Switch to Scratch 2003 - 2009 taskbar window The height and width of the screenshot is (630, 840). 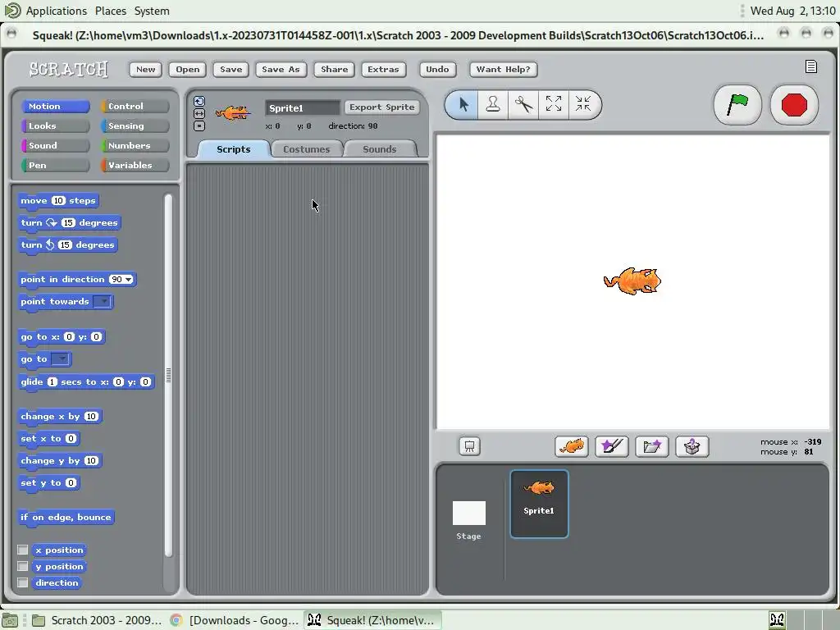tap(97, 620)
